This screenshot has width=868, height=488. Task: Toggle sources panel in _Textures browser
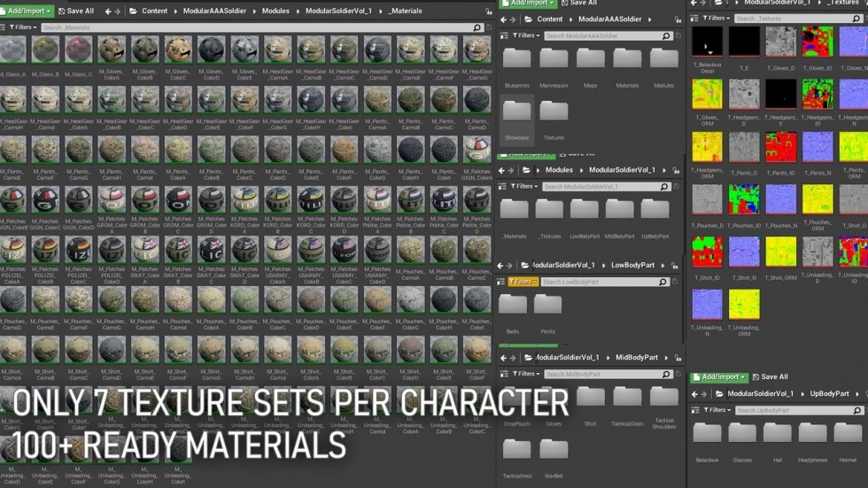click(x=694, y=19)
